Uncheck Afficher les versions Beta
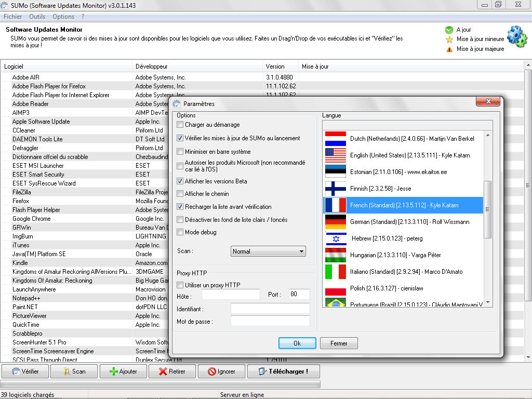The height and width of the screenshot is (399, 532). 180,181
